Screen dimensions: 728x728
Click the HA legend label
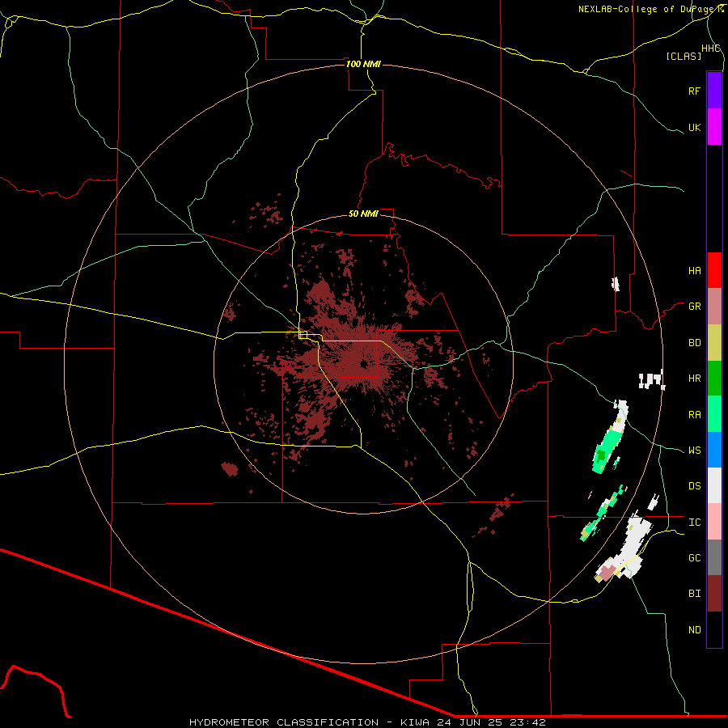click(694, 270)
